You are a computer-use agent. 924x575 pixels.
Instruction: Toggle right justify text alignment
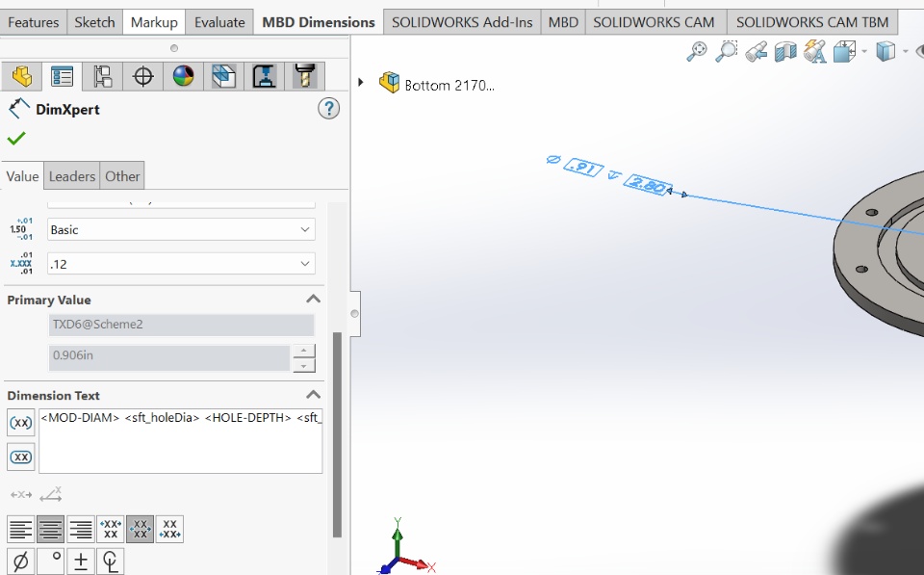pos(81,529)
